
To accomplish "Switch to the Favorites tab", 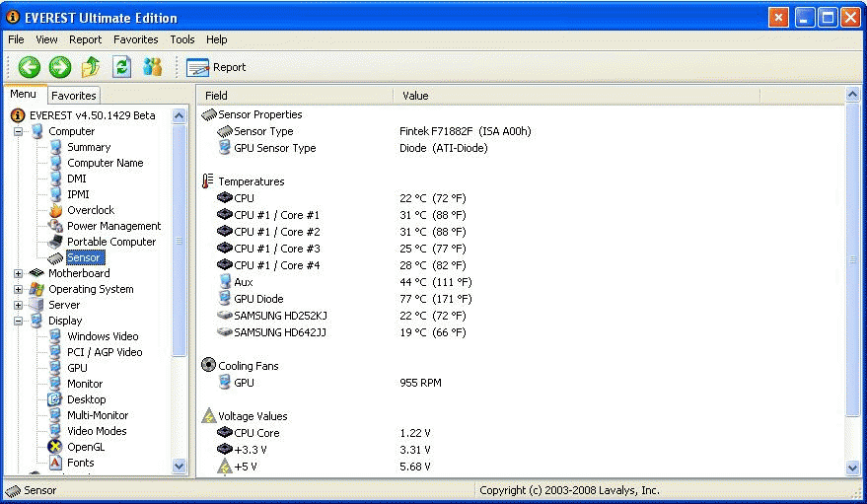I will click(74, 96).
